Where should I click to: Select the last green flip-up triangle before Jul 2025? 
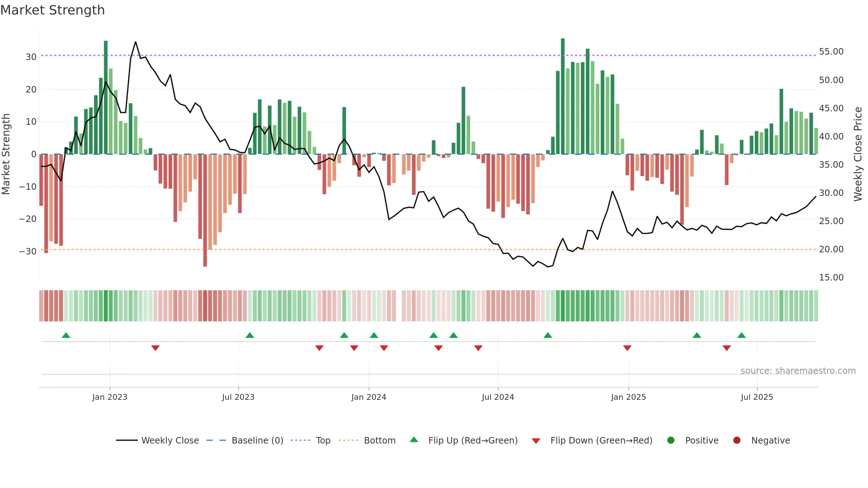[741, 335]
